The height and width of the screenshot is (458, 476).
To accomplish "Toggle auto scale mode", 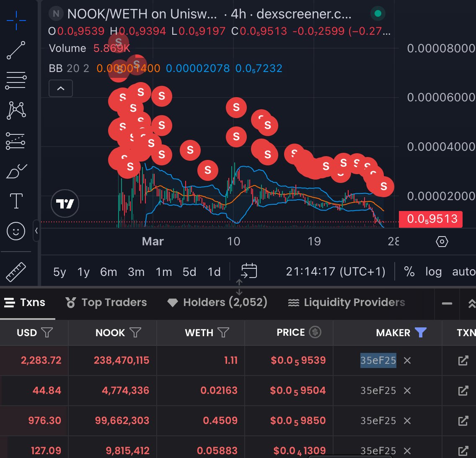I will click(x=463, y=271).
